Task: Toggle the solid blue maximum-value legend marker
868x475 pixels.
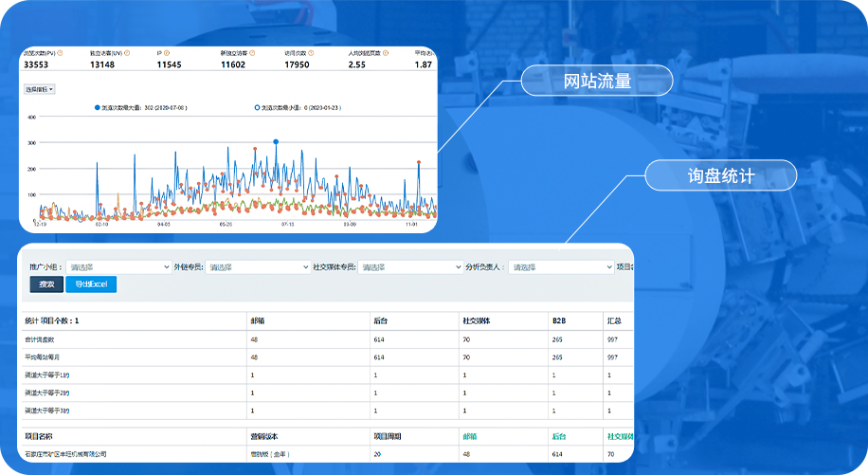Action: point(97,108)
